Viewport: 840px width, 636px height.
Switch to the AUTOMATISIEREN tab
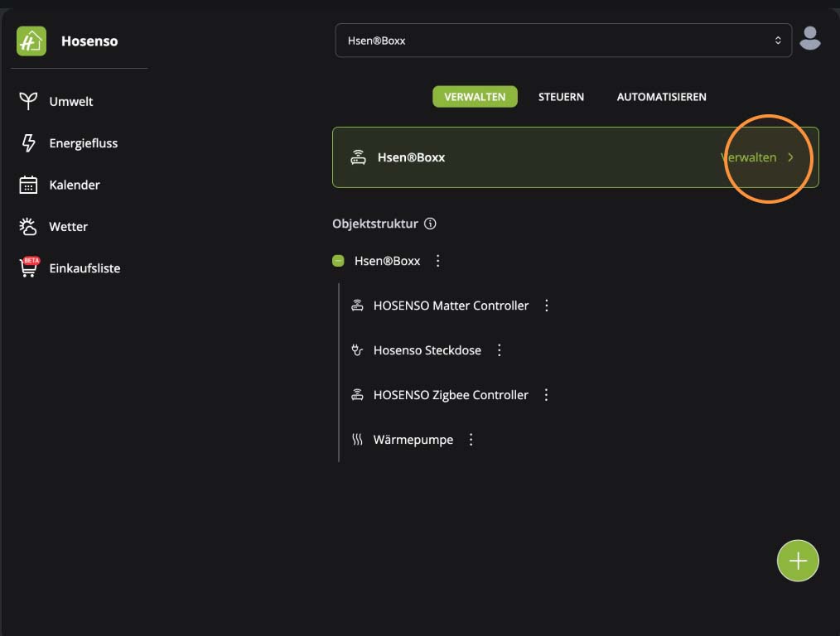(661, 96)
